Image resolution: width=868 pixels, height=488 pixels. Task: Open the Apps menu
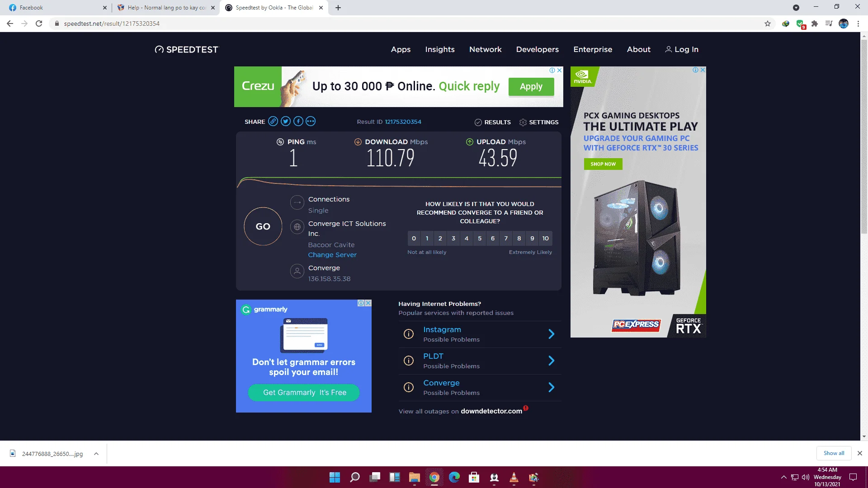[401, 49]
